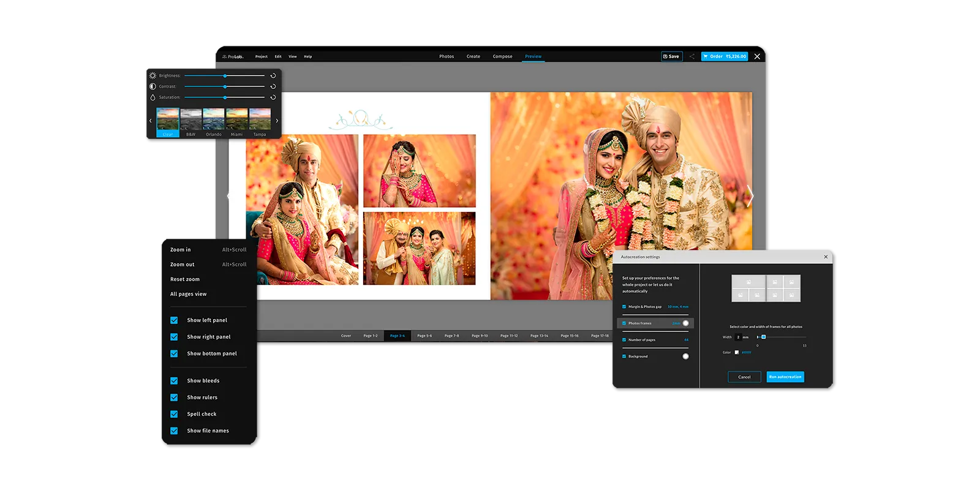Open the frame Color swatch
Viewport: 980px width, 490px height.
point(737,352)
